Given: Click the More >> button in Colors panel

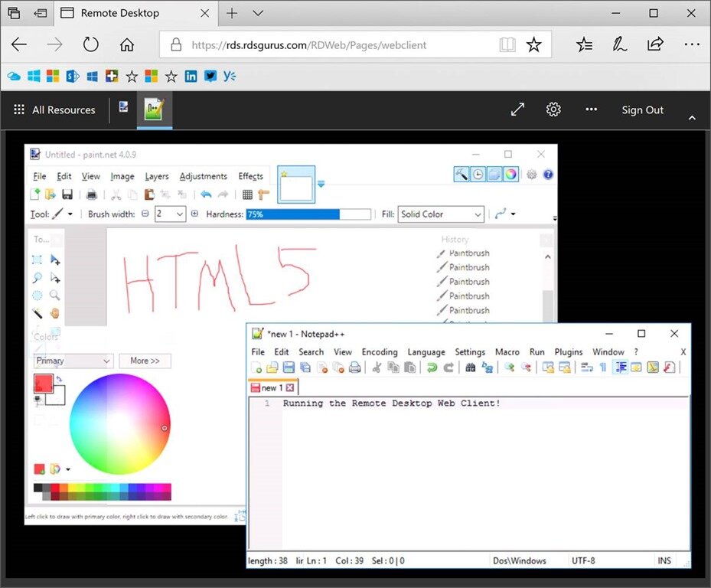Looking at the screenshot, I should 145,361.
